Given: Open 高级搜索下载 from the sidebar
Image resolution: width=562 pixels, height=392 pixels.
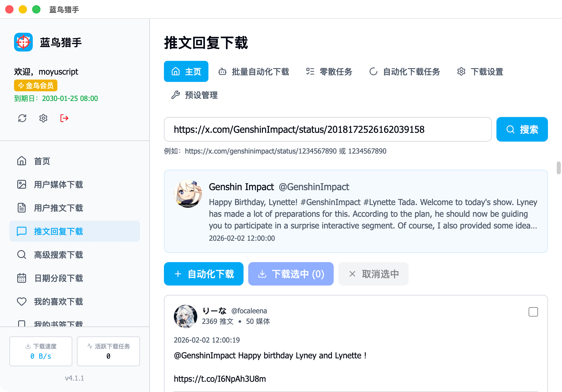Looking at the screenshot, I should tap(58, 255).
